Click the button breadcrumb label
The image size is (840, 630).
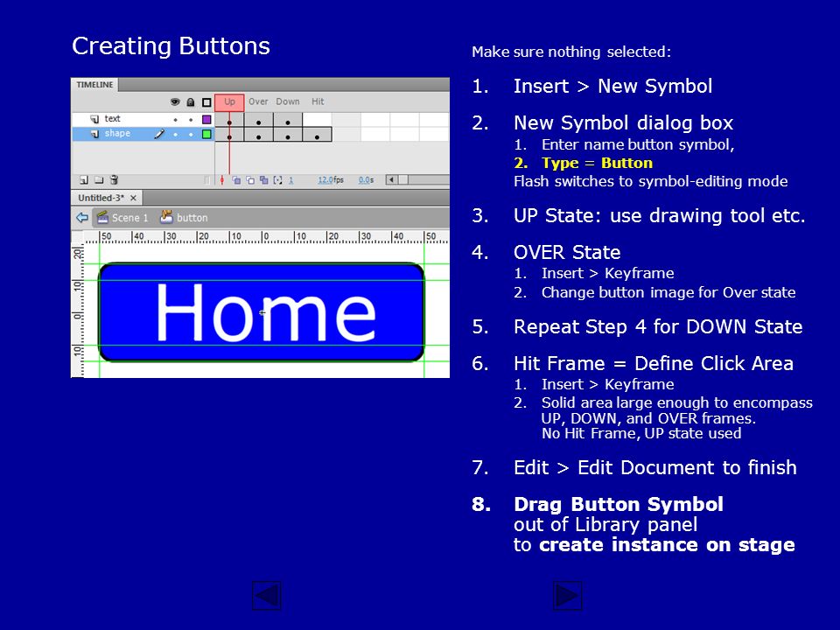tap(192, 218)
